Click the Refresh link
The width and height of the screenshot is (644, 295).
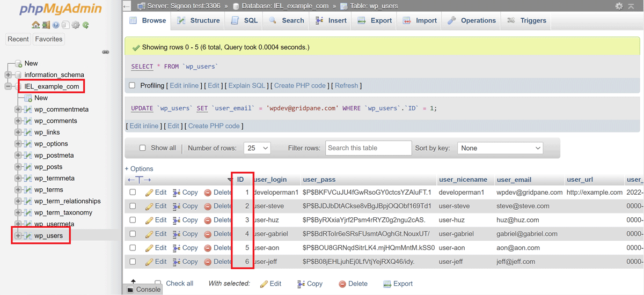pos(346,85)
